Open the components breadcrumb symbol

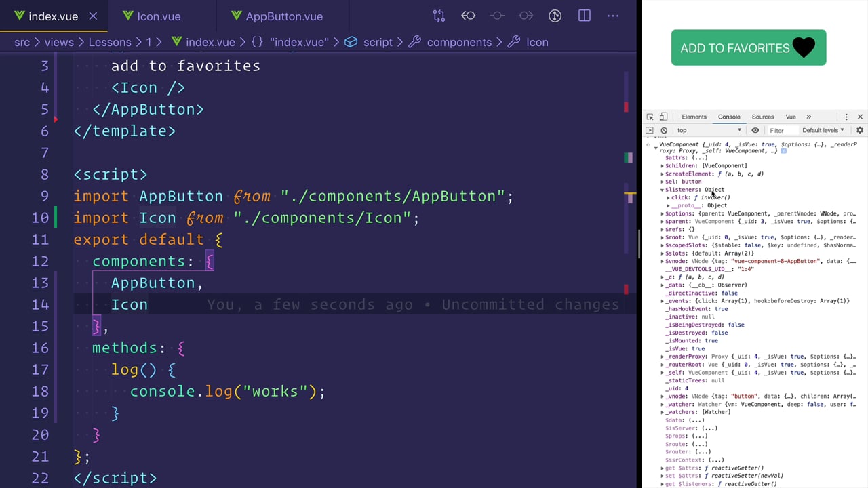(450, 42)
